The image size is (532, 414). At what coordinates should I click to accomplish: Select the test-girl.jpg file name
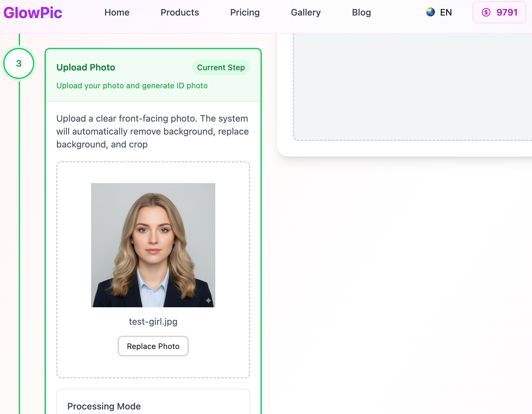pos(153,321)
